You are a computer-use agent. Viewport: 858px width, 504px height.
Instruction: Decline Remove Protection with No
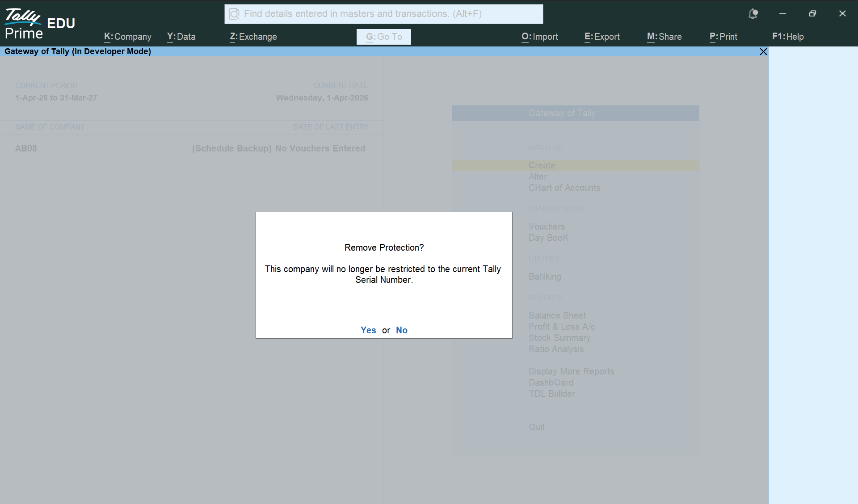click(x=402, y=330)
